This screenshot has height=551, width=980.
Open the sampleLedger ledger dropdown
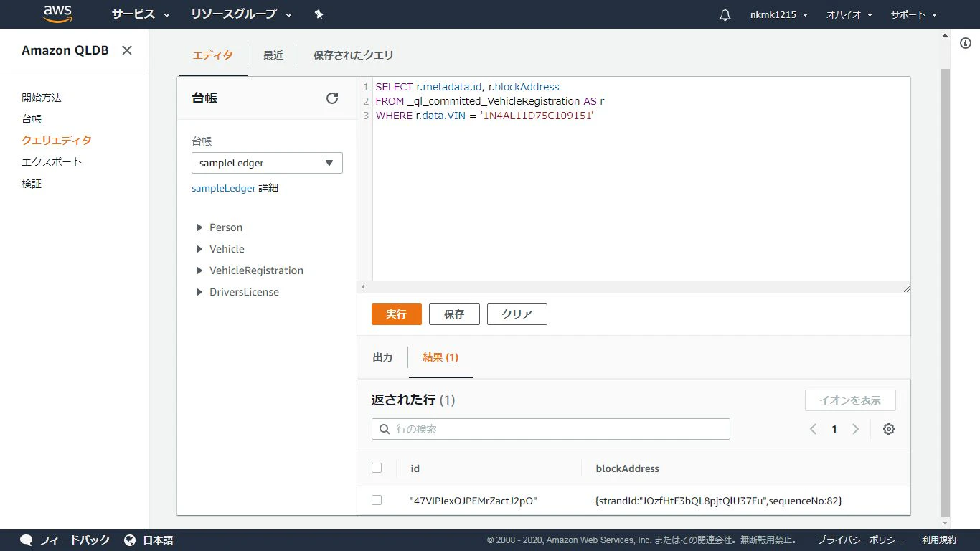267,163
